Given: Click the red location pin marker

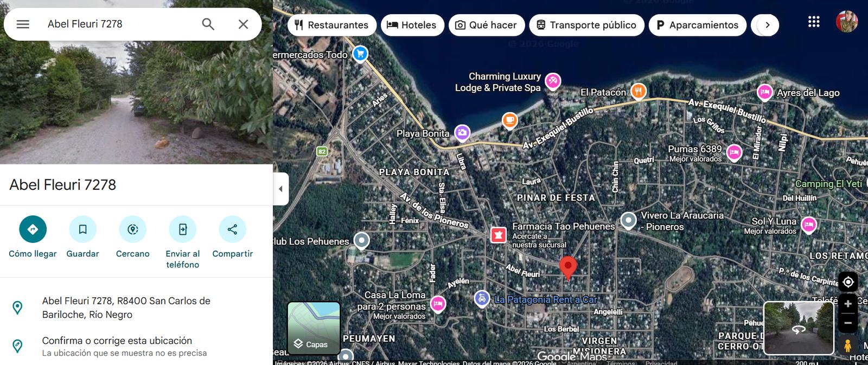Looking at the screenshot, I should [568, 268].
